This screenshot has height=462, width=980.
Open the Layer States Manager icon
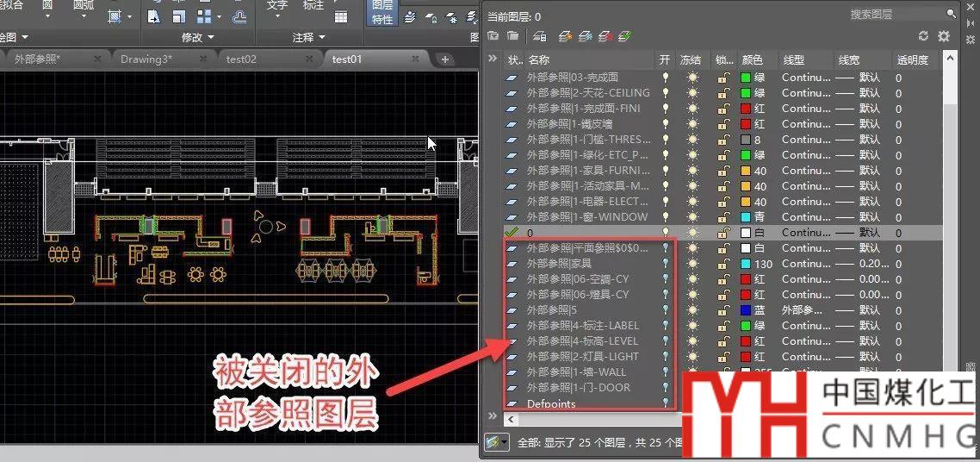click(539, 36)
